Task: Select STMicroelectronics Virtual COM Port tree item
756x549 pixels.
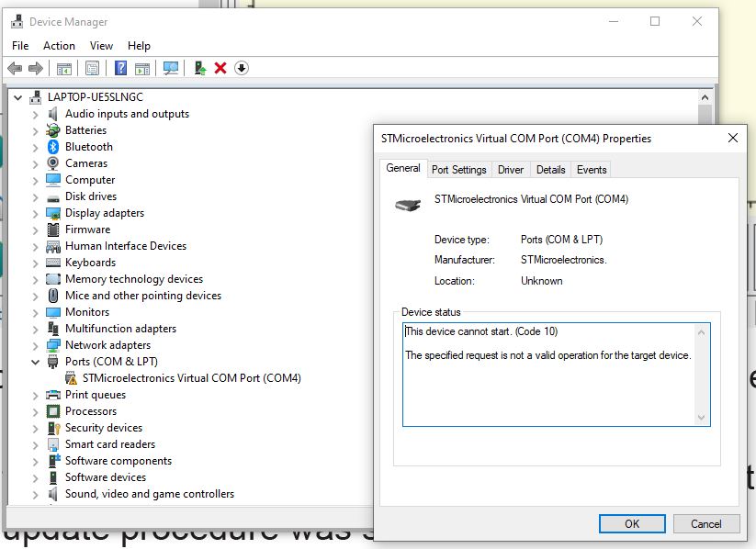Action: pos(191,378)
